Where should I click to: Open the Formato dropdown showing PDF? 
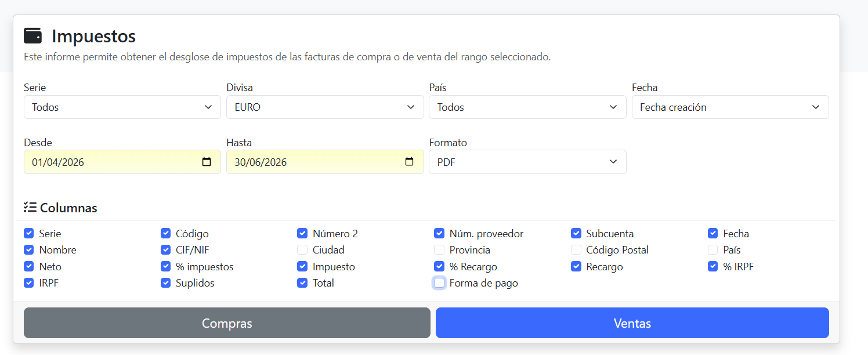pyautogui.click(x=527, y=162)
